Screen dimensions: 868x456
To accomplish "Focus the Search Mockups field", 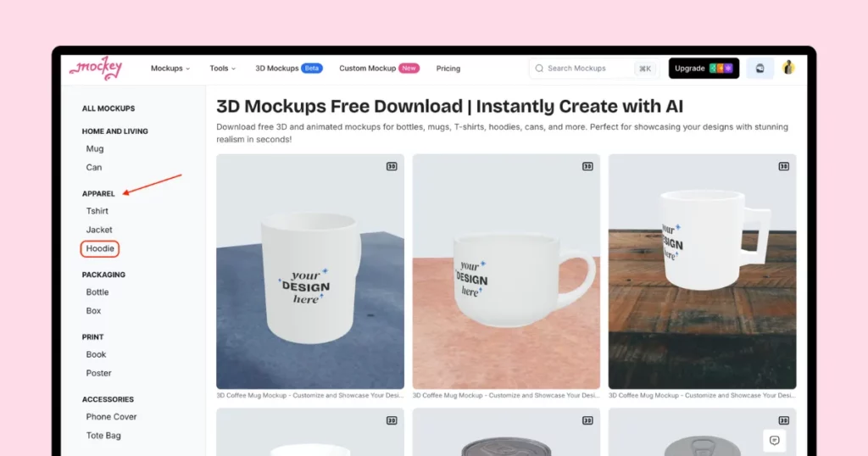I will pos(594,69).
